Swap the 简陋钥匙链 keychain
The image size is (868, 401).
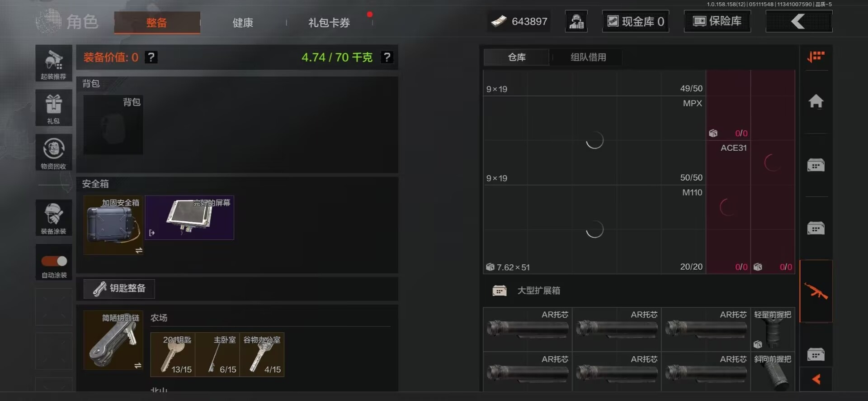click(138, 365)
